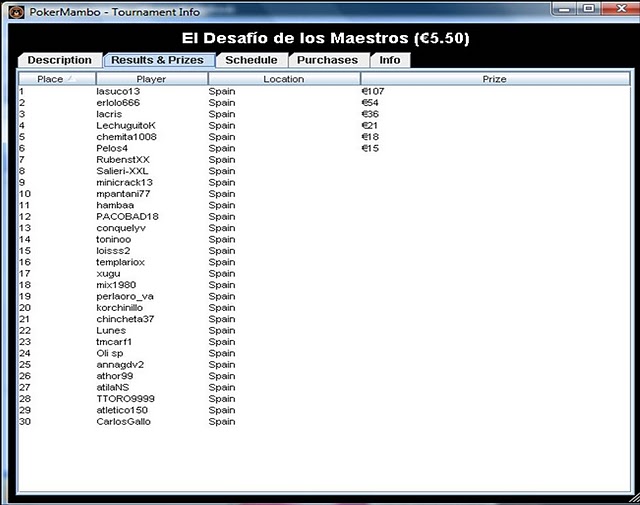Select player LechuguitoK
The height and width of the screenshot is (505, 640).
point(126,125)
